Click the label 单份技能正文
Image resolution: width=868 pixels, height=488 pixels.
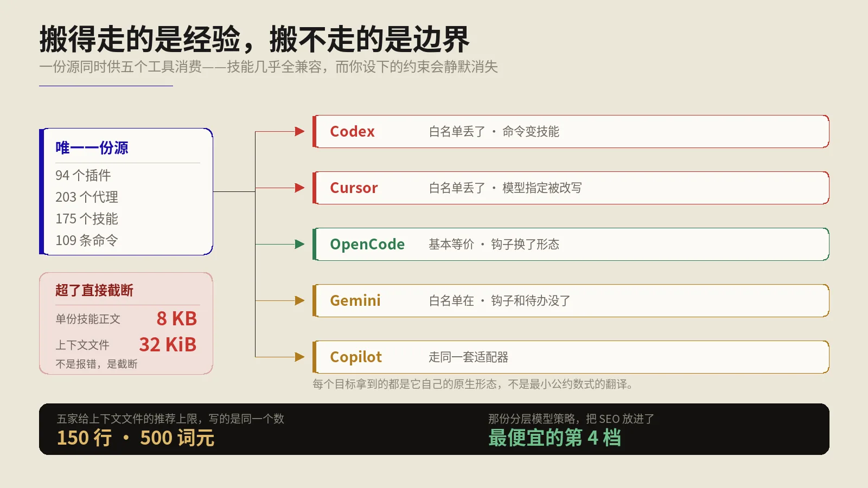pos(88,319)
